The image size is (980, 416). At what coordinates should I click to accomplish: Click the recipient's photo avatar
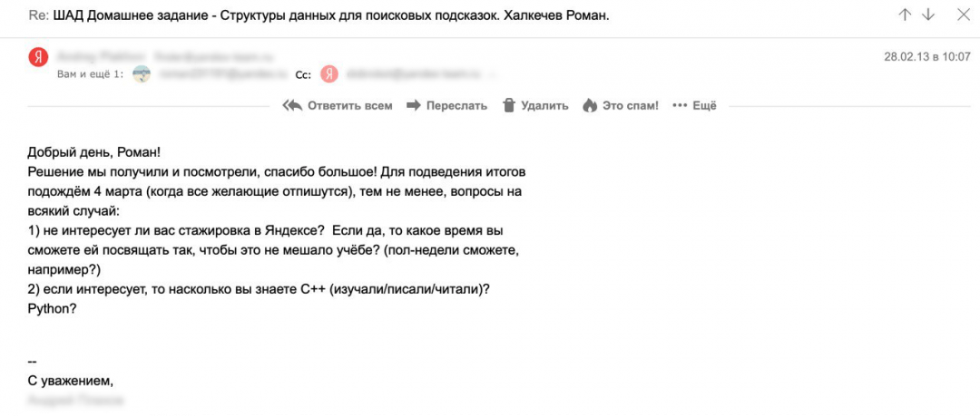(x=142, y=74)
